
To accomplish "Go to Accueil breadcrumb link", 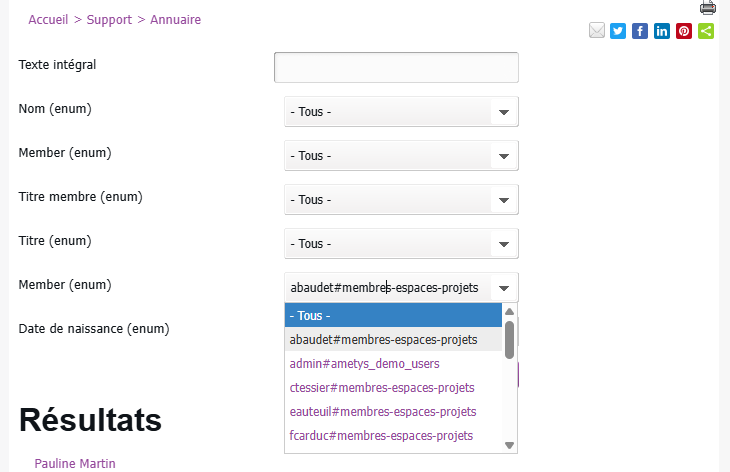I will coord(49,20).
